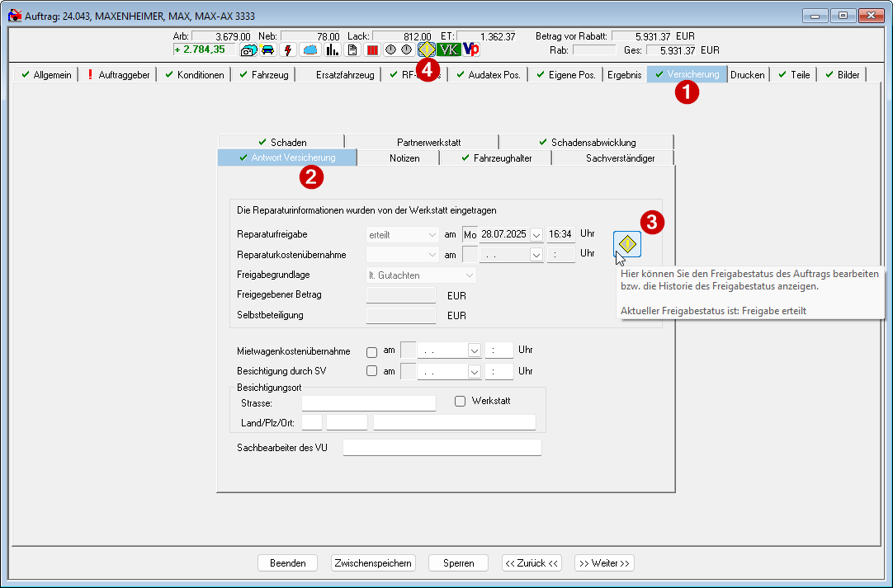Toggle the Mietwagenkostenübernahme checkbox

pyautogui.click(x=372, y=352)
